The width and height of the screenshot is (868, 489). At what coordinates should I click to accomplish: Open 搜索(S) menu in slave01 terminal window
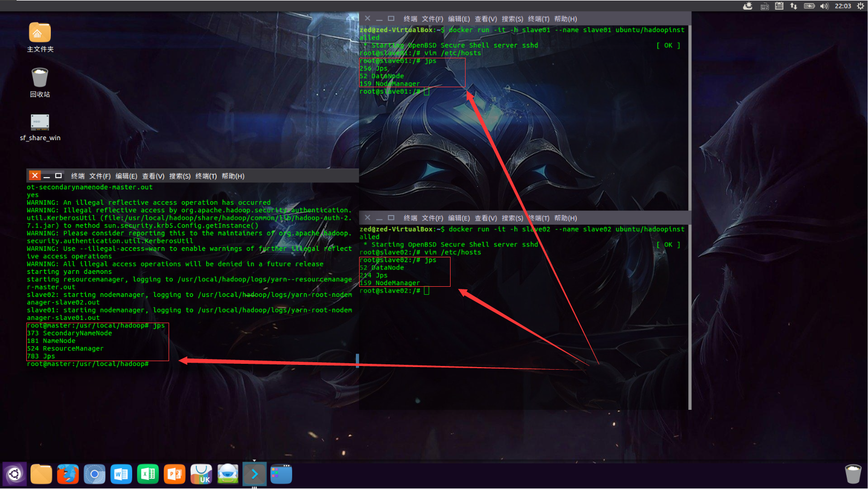[512, 19]
